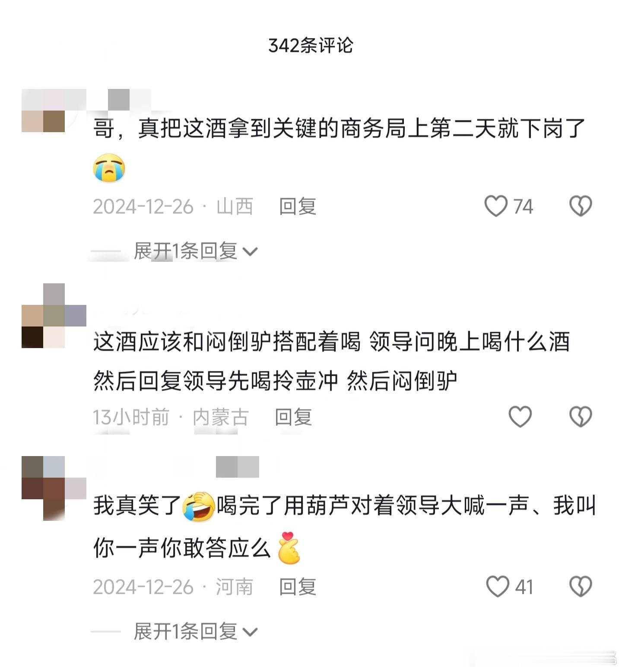Reply to the Shanxi comment via 回复
Screen dimensions: 622x672
tap(298, 206)
